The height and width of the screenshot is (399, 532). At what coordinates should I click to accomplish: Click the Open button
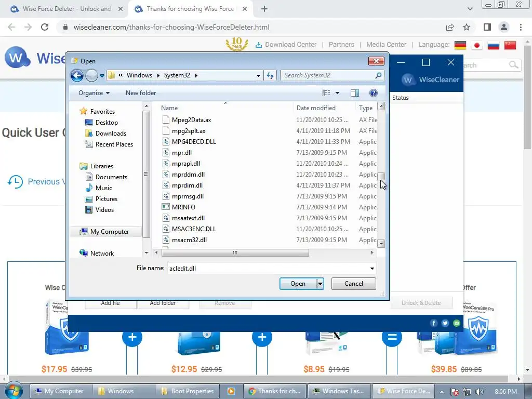pos(298,284)
